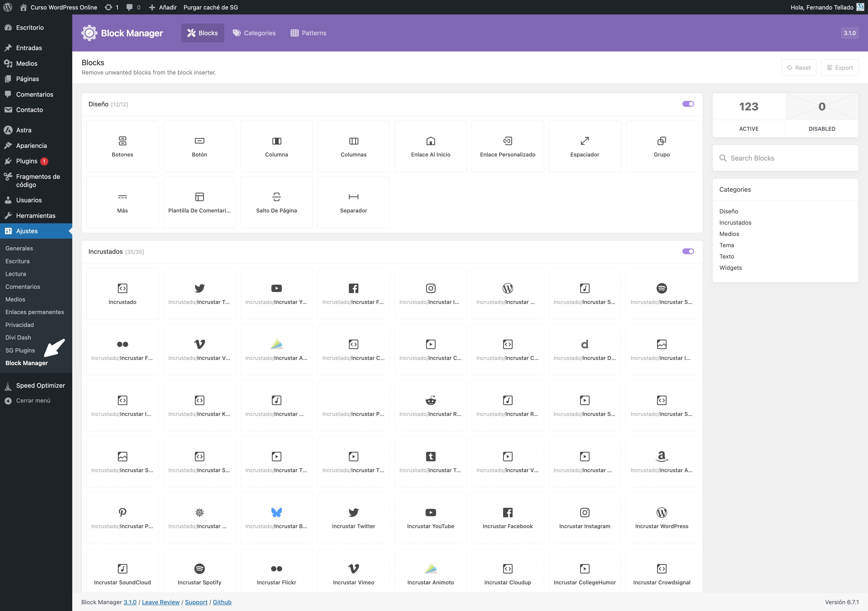
Task: Jump to Widgets in Categories list
Action: tap(730, 268)
